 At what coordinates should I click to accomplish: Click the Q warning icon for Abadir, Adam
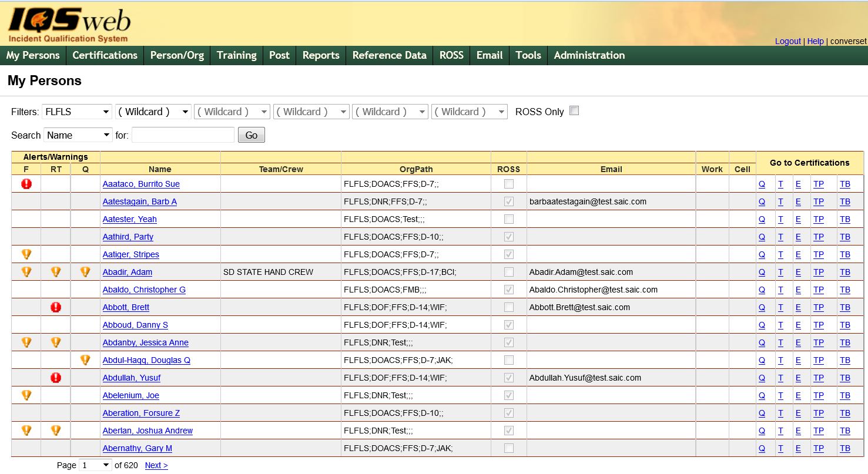[85, 272]
